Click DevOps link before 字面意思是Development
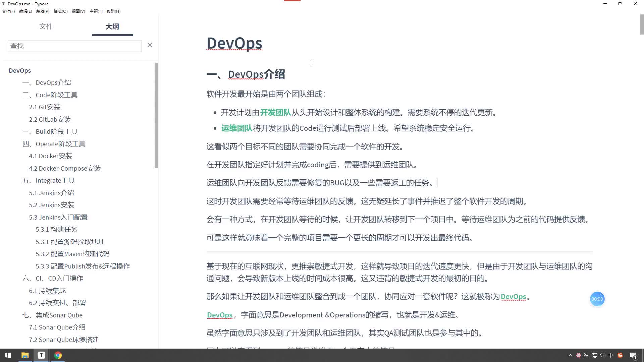644x362 pixels. 220,315
